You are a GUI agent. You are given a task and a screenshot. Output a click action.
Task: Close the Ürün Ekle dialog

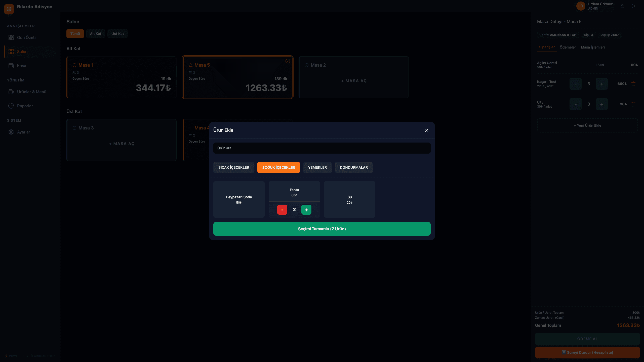pyautogui.click(x=426, y=130)
